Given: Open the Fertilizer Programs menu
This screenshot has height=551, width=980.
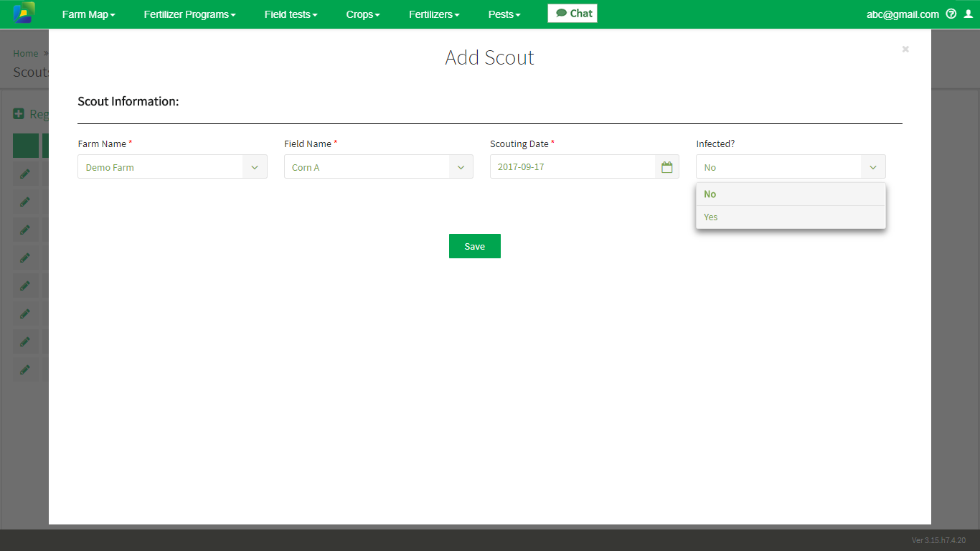Looking at the screenshot, I should click(x=189, y=14).
